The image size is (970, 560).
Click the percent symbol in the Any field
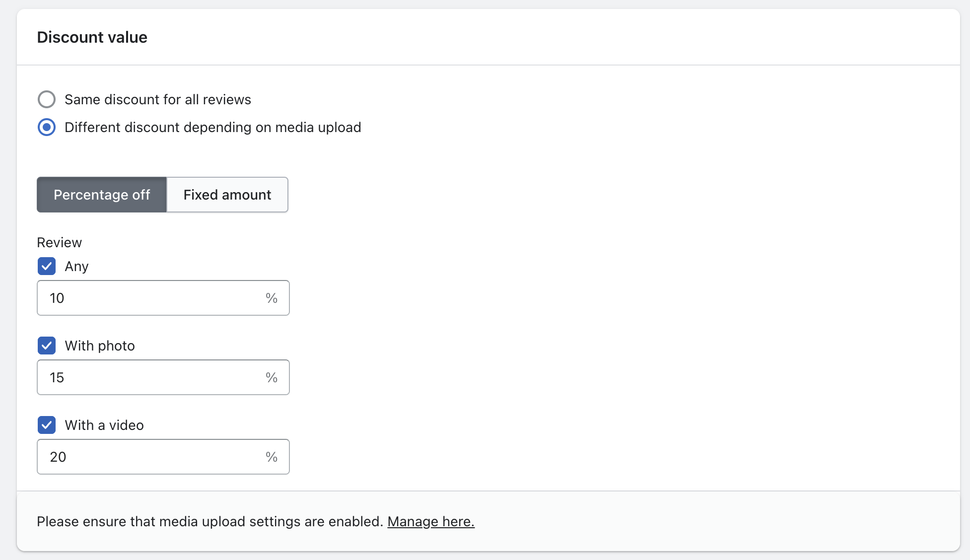(x=272, y=298)
